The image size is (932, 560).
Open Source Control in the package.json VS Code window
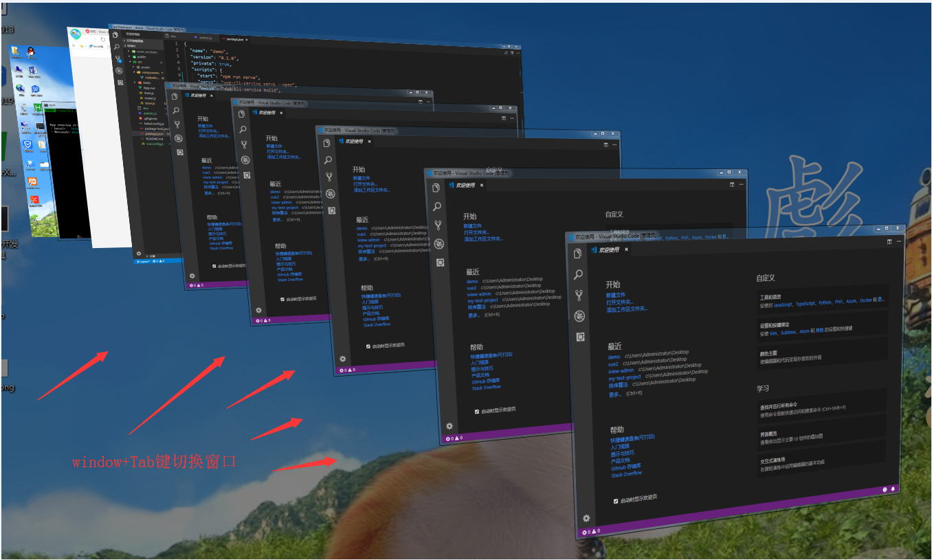click(x=118, y=59)
